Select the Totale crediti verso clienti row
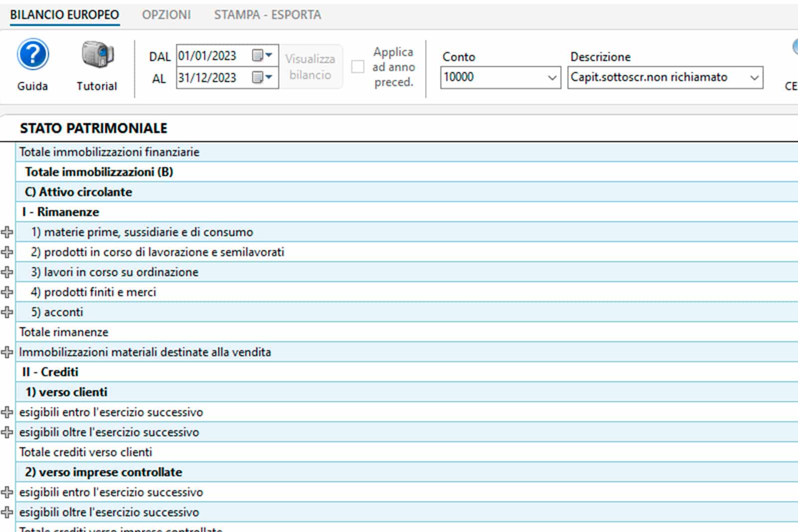 pyautogui.click(x=86, y=452)
